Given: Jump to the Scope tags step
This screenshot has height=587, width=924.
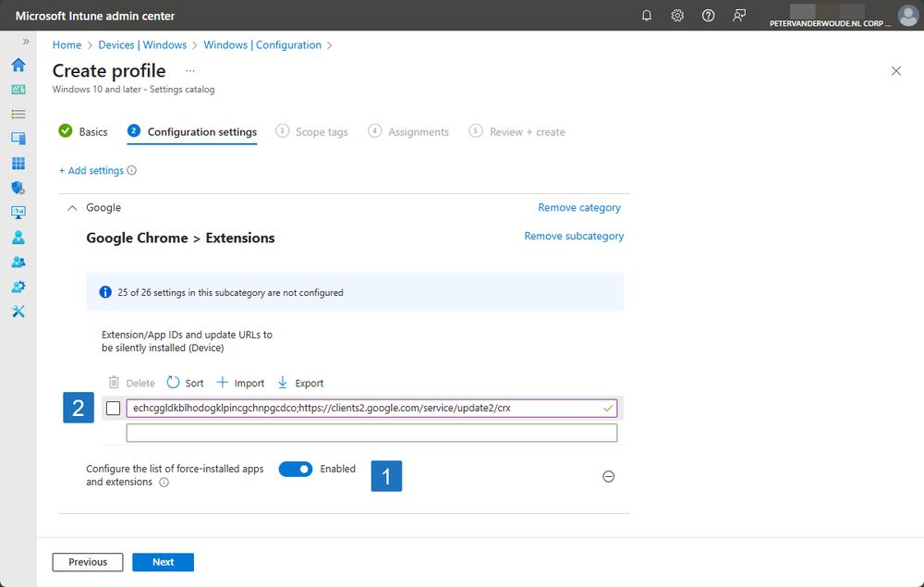Looking at the screenshot, I should pos(311,131).
